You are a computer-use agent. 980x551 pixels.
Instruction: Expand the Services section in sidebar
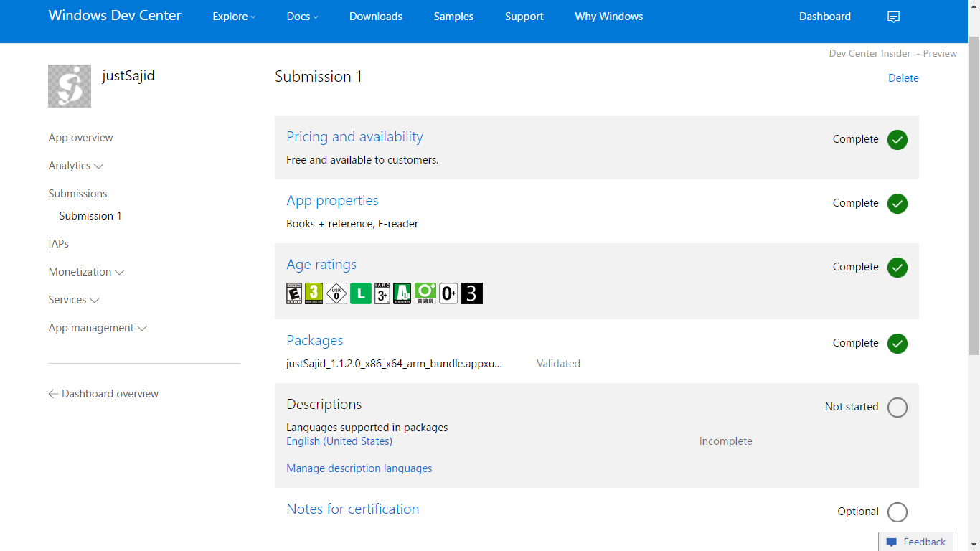pos(74,300)
